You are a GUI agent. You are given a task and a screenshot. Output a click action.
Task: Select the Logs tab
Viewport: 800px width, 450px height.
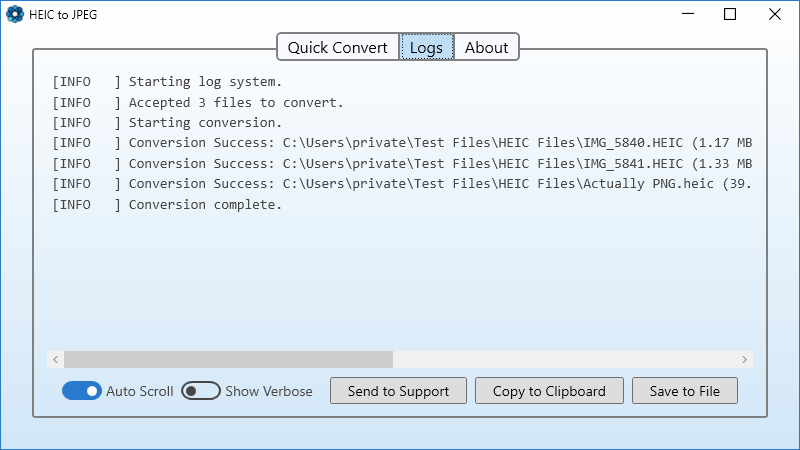426,48
